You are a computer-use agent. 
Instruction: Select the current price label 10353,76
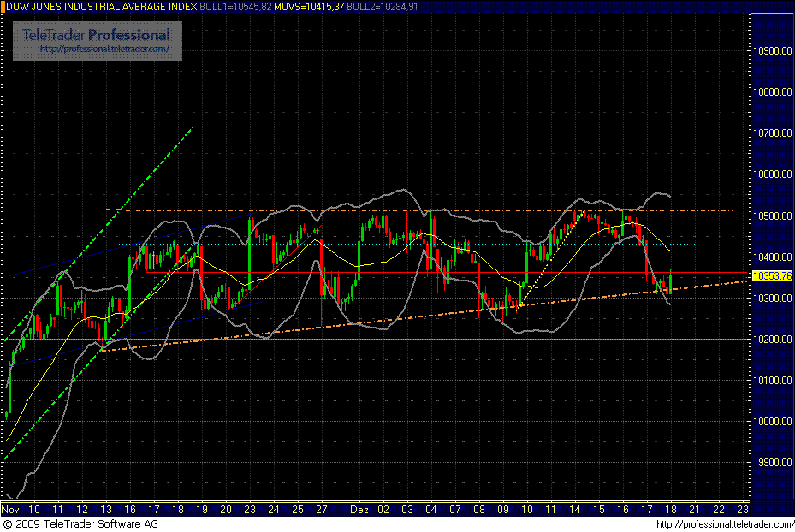click(x=772, y=275)
